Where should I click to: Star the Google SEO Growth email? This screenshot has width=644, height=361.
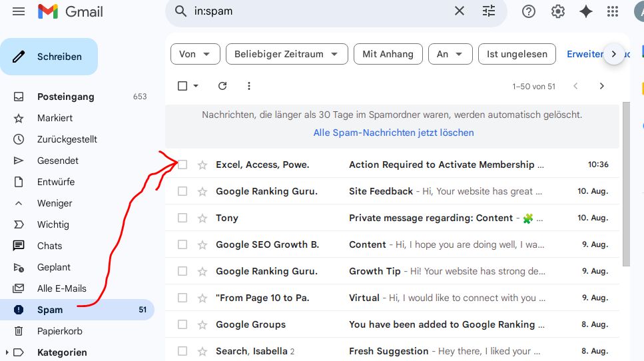(x=202, y=245)
